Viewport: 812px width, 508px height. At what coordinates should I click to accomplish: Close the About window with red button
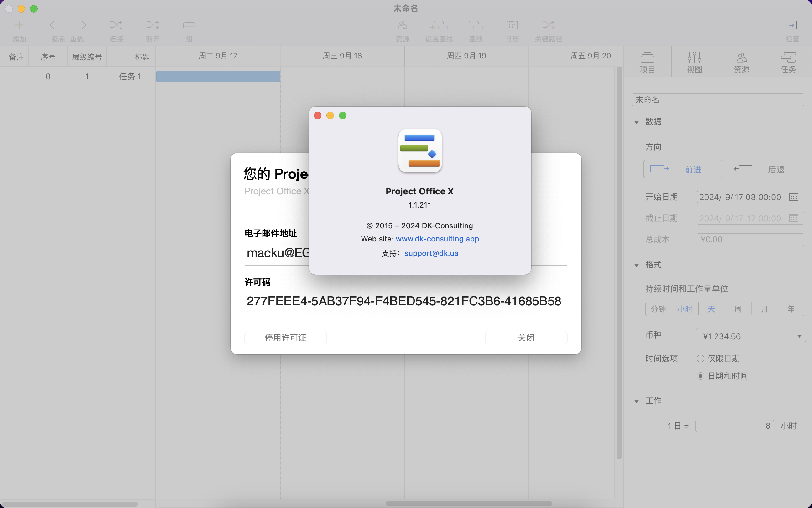pyautogui.click(x=317, y=116)
